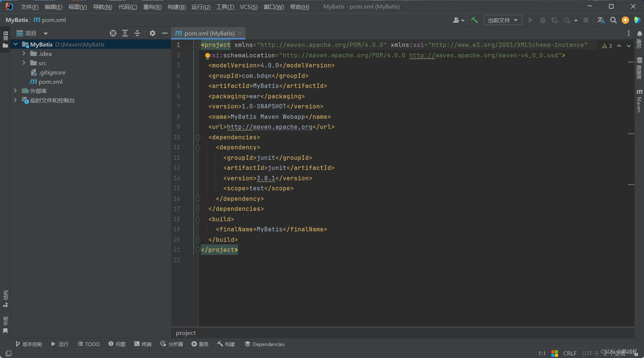Collapse the MyBatis root folder
This screenshot has width=644, height=358.
click(16, 44)
